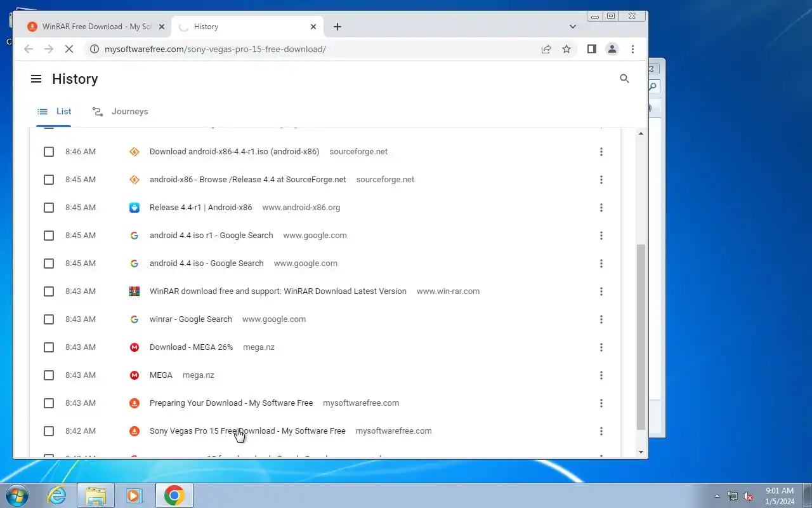Screen dimensions: 812x508
Task: Click the scrollbar up arrow
Action: [641, 133]
